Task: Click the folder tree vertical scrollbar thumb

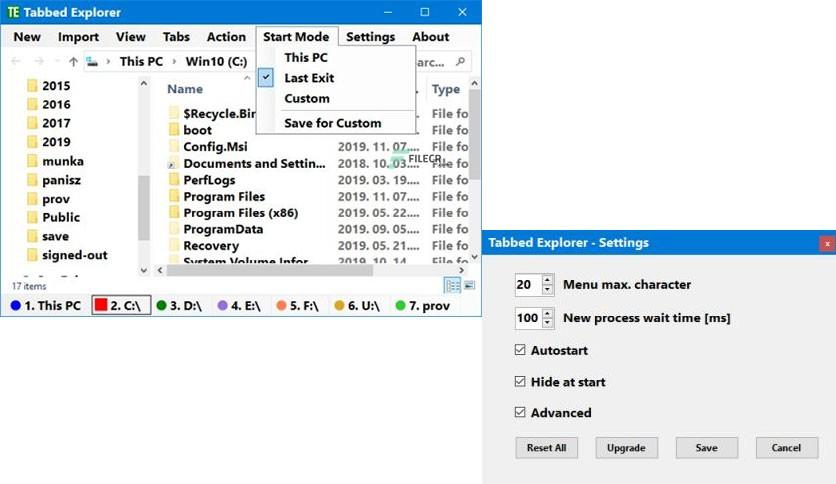Action: click(x=143, y=208)
